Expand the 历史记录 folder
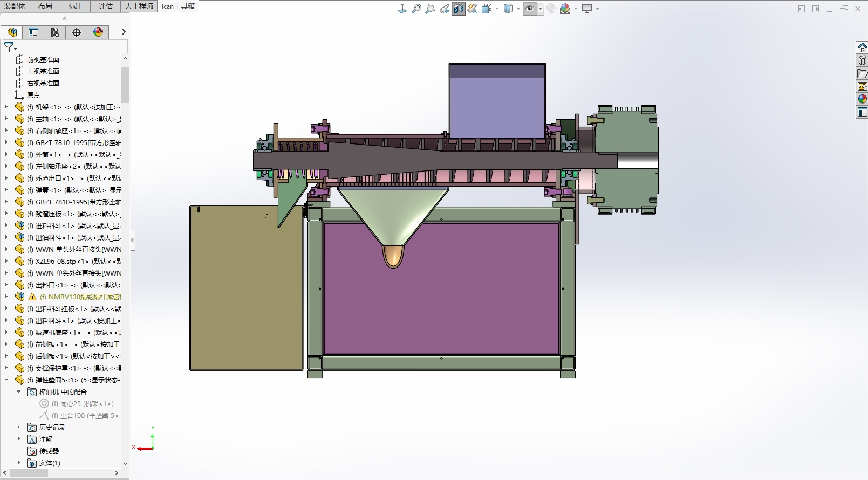 [x=19, y=427]
